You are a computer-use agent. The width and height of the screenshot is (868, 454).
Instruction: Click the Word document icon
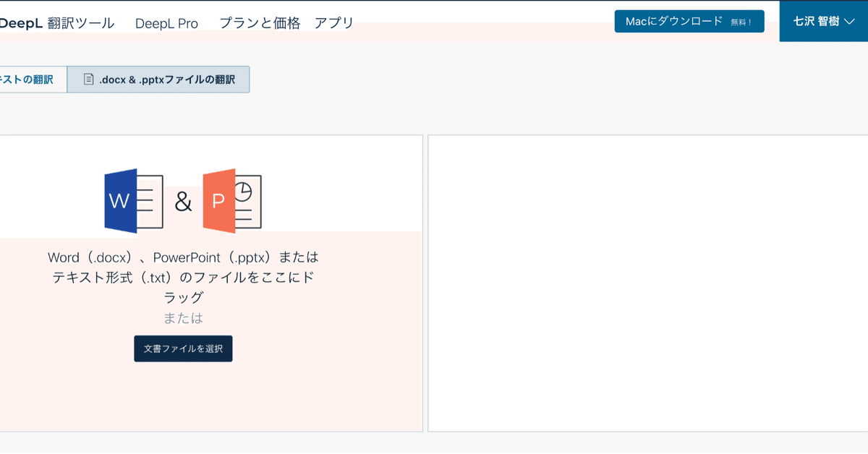(x=134, y=201)
